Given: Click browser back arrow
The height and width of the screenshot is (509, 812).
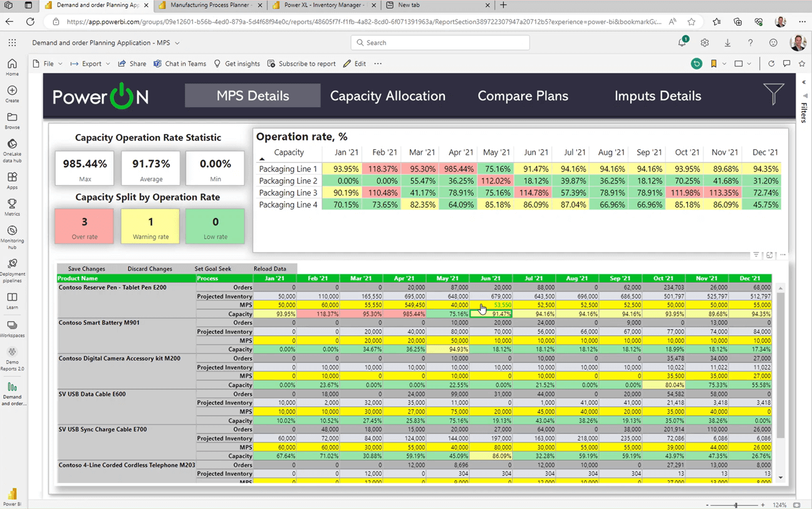Looking at the screenshot, I should pyautogui.click(x=9, y=21).
